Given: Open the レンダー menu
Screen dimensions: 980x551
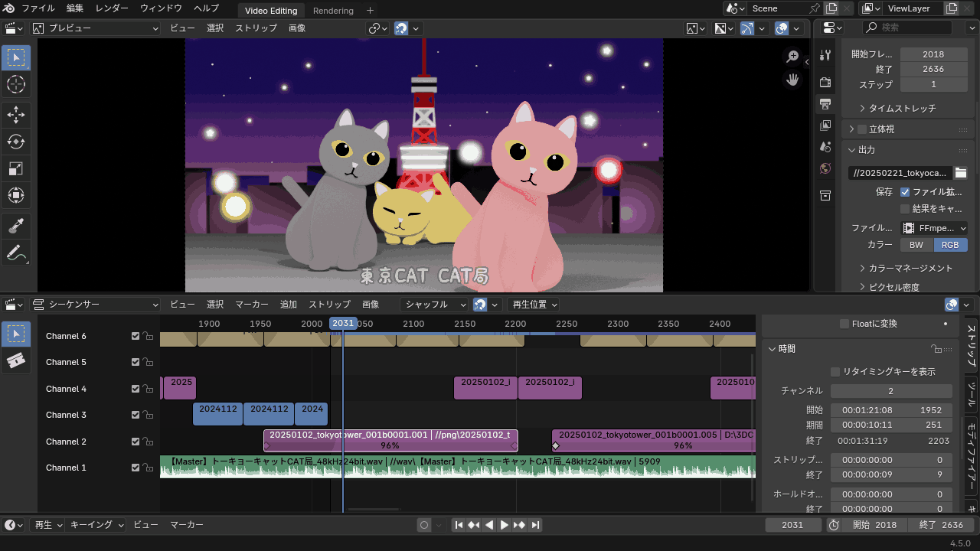Looking at the screenshot, I should [112, 8].
